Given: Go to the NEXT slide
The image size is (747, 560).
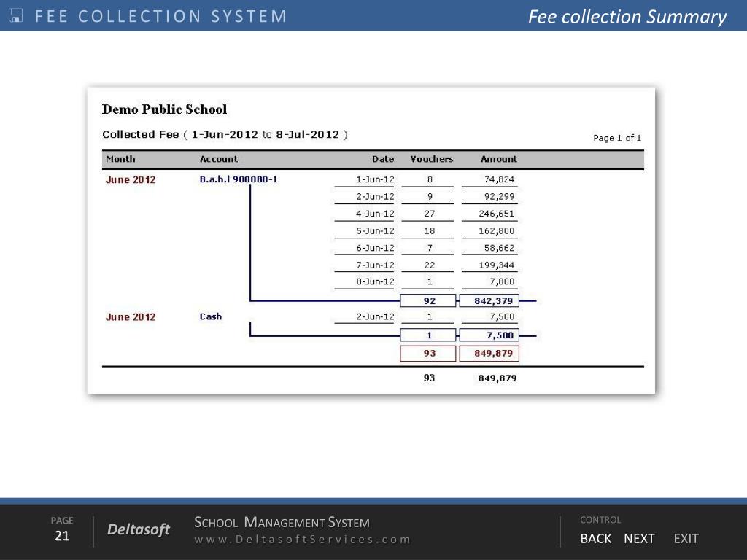Looking at the screenshot, I should point(639,539).
